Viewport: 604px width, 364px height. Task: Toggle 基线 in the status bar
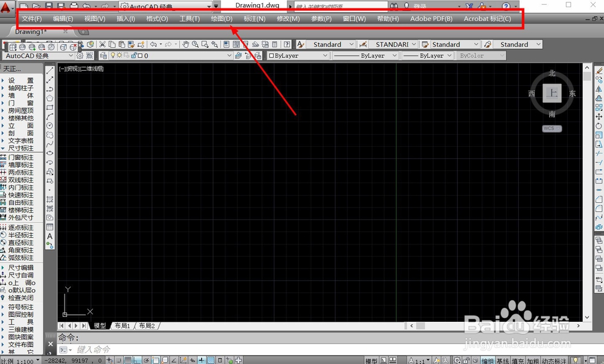pyautogui.click(x=503, y=360)
